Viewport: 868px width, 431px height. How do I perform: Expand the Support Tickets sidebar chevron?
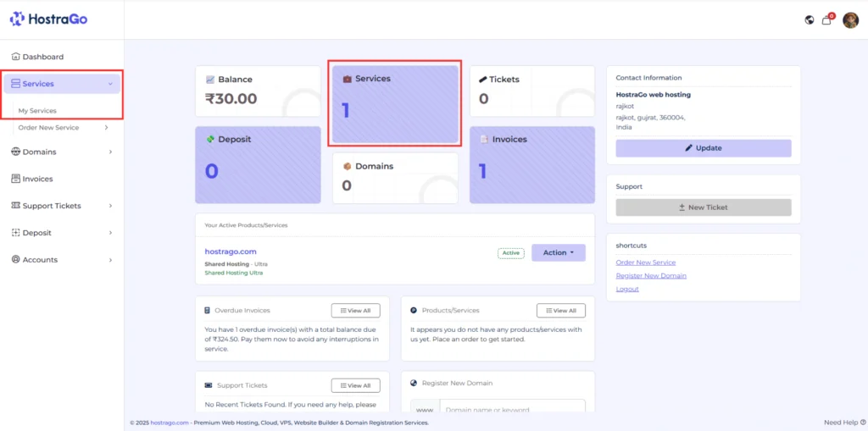coord(111,206)
